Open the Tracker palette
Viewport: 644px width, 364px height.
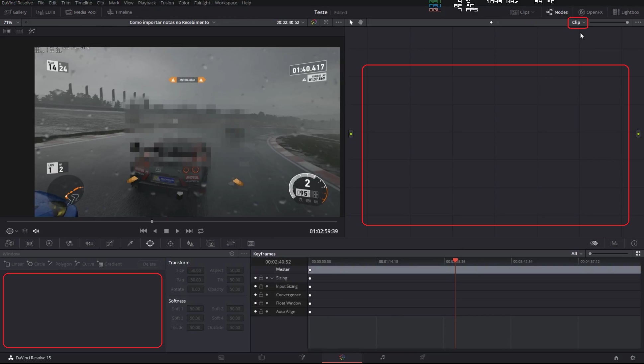(170, 243)
